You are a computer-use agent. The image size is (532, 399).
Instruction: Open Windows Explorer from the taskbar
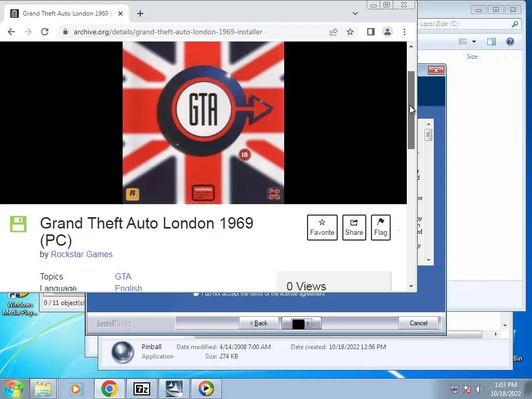[x=44, y=389]
